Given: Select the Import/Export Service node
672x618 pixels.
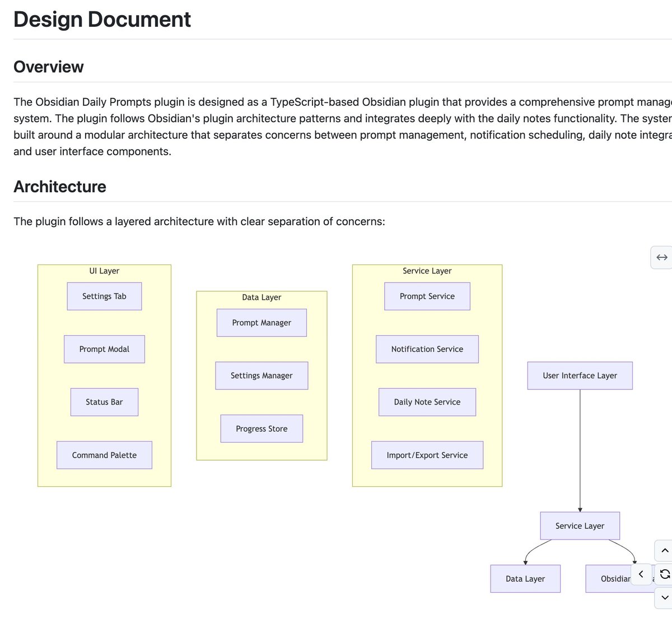Looking at the screenshot, I should coord(427,455).
